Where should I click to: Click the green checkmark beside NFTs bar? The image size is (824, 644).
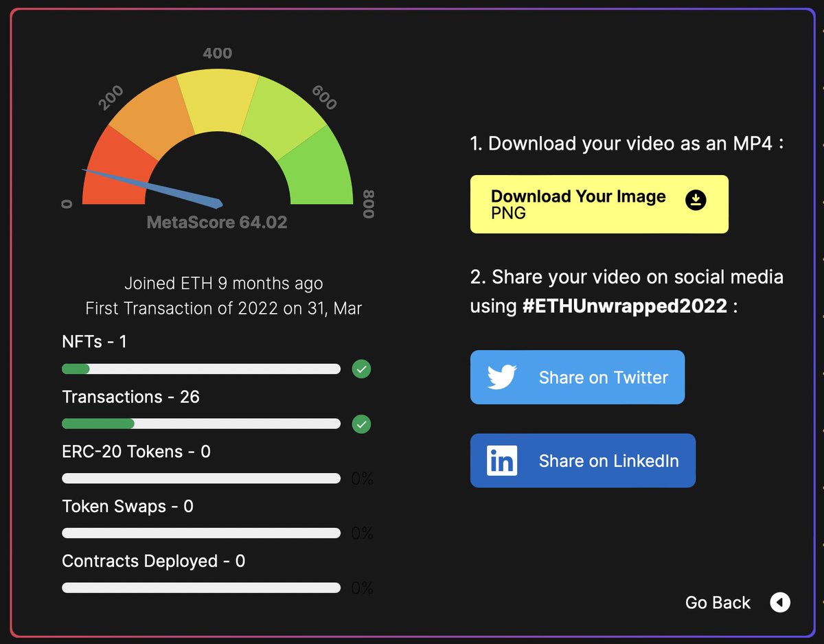pos(361,369)
